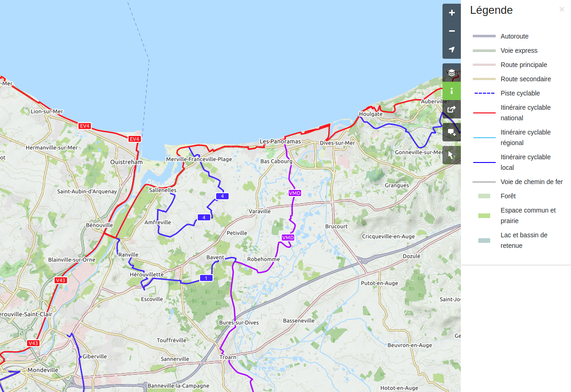571x392 pixels.
Task: Click the Putot-en-Auge label
Action: [380, 283]
